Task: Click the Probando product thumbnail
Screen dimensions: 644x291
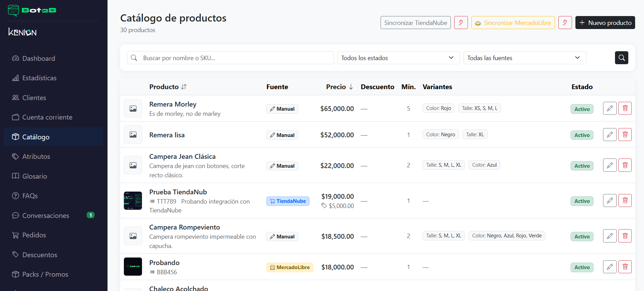Action: click(133, 266)
